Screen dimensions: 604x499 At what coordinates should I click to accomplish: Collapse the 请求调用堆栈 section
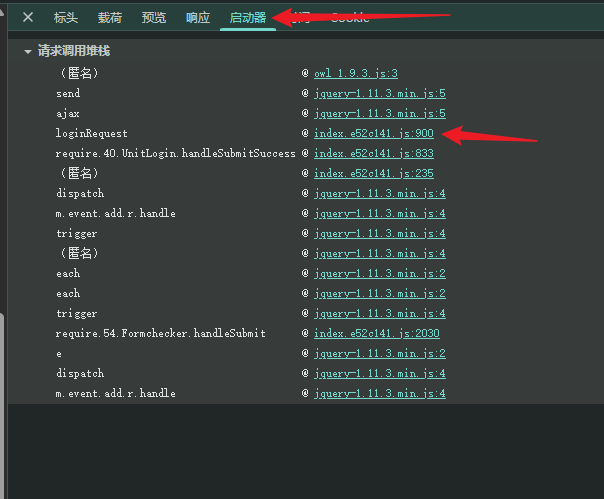coord(27,52)
